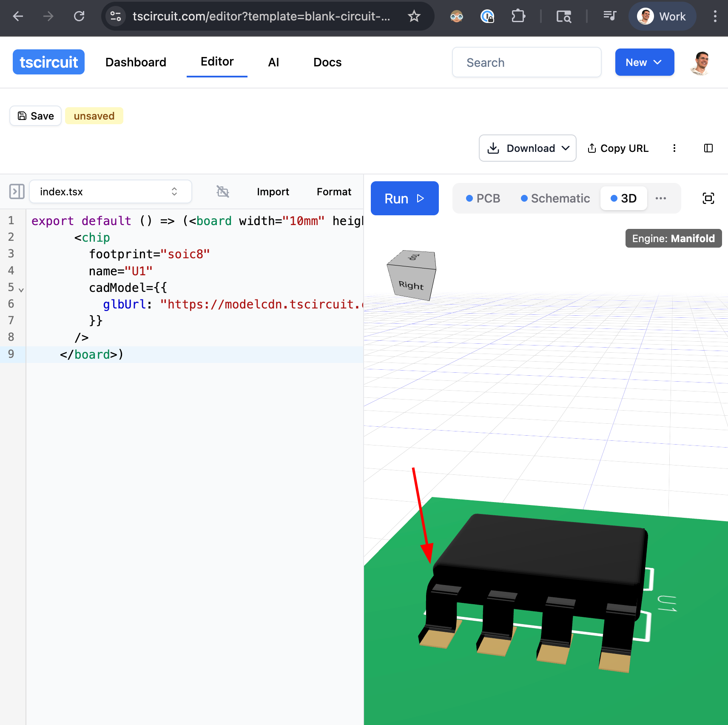Image resolution: width=728 pixels, height=725 pixels.
Task: Reload the page in the browser
Action: [x=79, y=17]
